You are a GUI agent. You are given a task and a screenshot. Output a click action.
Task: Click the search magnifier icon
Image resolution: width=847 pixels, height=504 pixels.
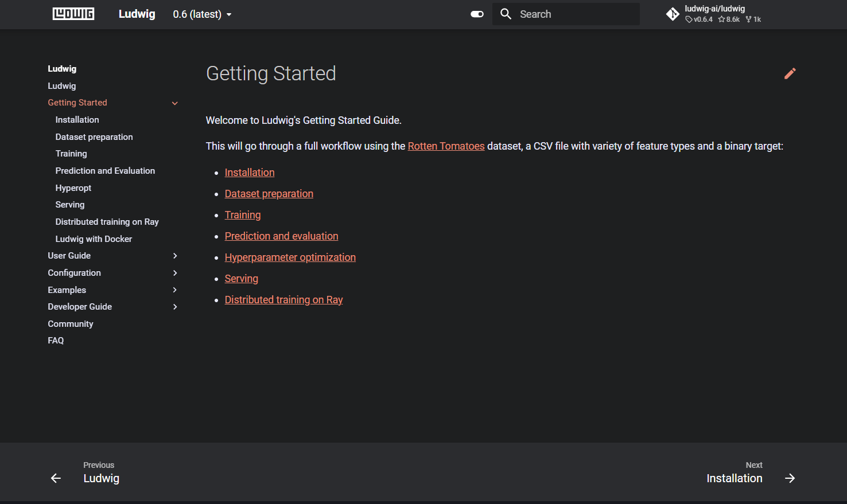pyautogui.click(x=506, y=14)
